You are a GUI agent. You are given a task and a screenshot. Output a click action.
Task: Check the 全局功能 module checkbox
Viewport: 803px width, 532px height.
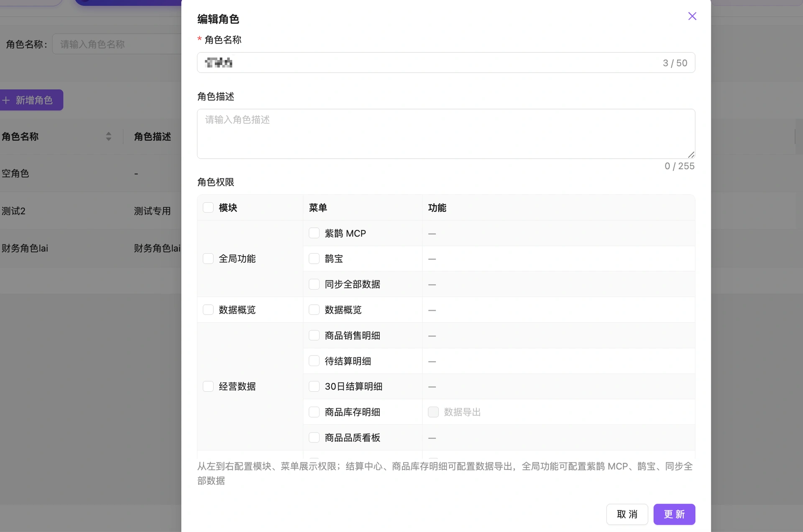[x=208, y=259]
